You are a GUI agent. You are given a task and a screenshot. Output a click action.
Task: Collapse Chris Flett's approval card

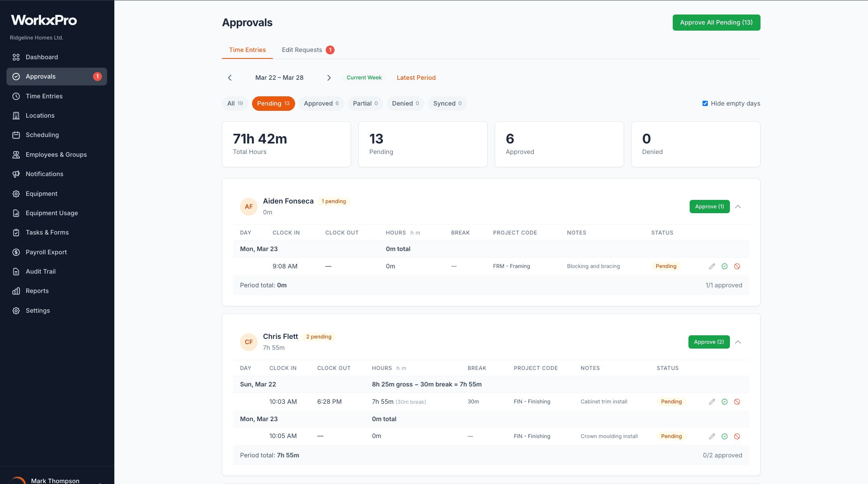pyautogui.click(x=738, y=342)
